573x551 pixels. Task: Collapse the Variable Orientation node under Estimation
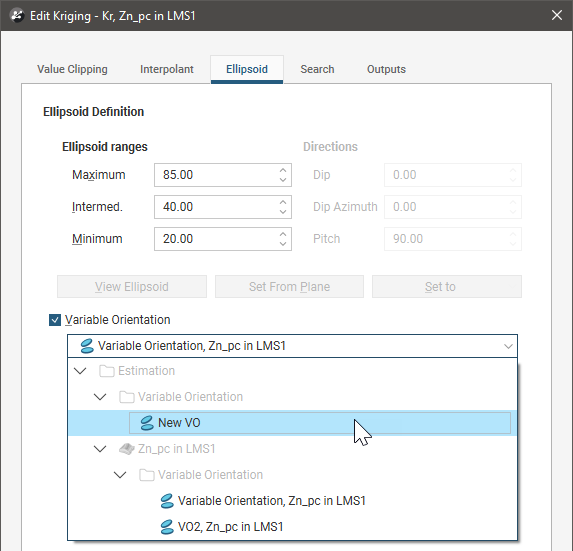[x=100, y=397]
